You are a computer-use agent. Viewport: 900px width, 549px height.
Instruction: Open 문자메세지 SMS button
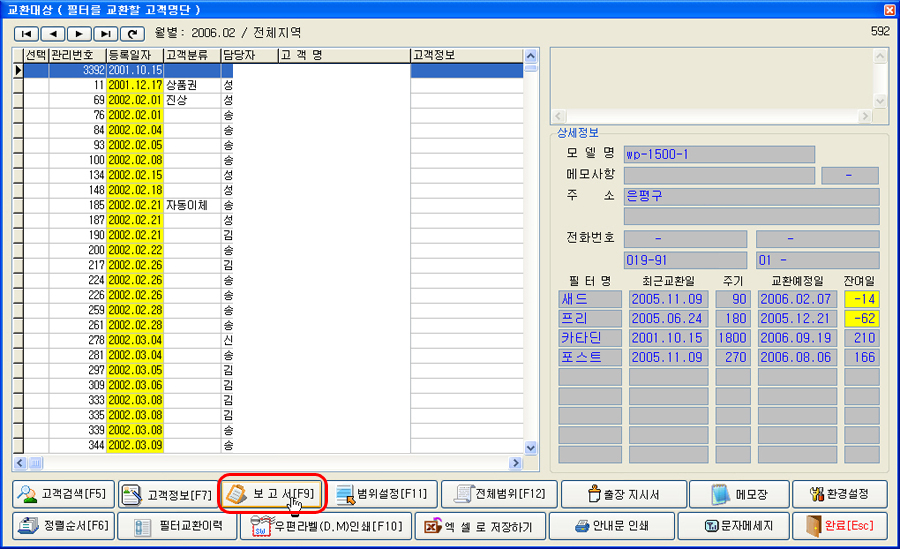pos(733,526)
